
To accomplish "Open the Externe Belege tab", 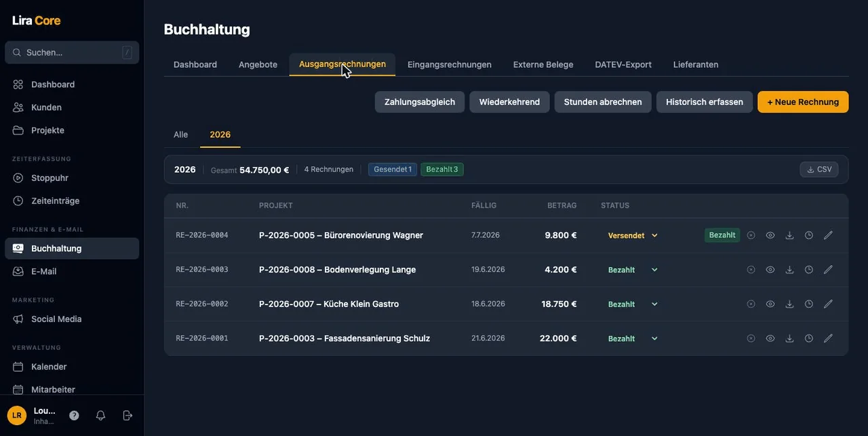I will coord(543,64).
